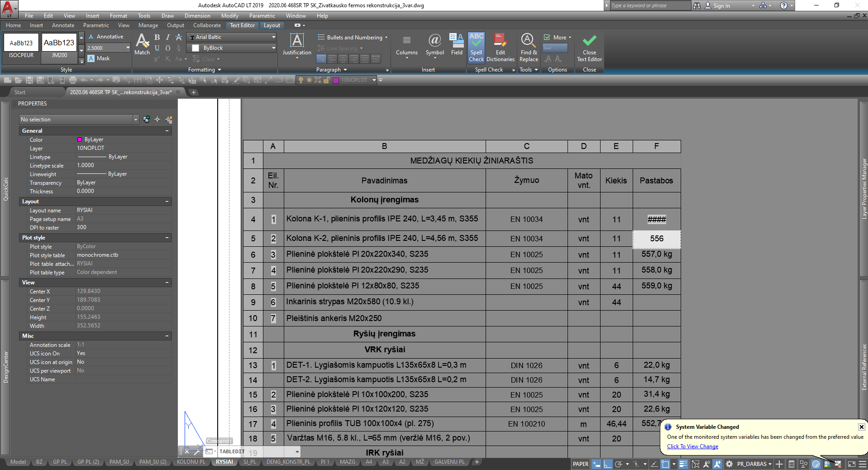Click the keyword search input field
The image size is (868, 470).
(x=649, y=5)
